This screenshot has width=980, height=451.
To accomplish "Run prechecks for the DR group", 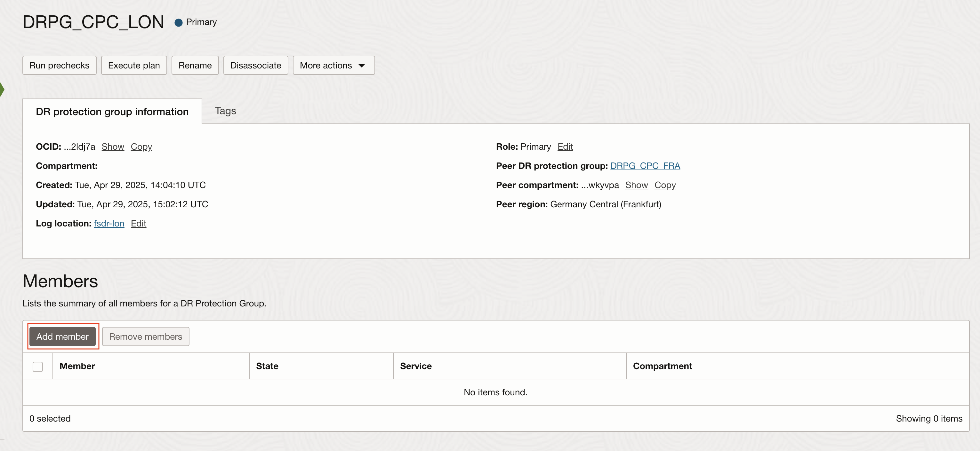I will 59,65.
